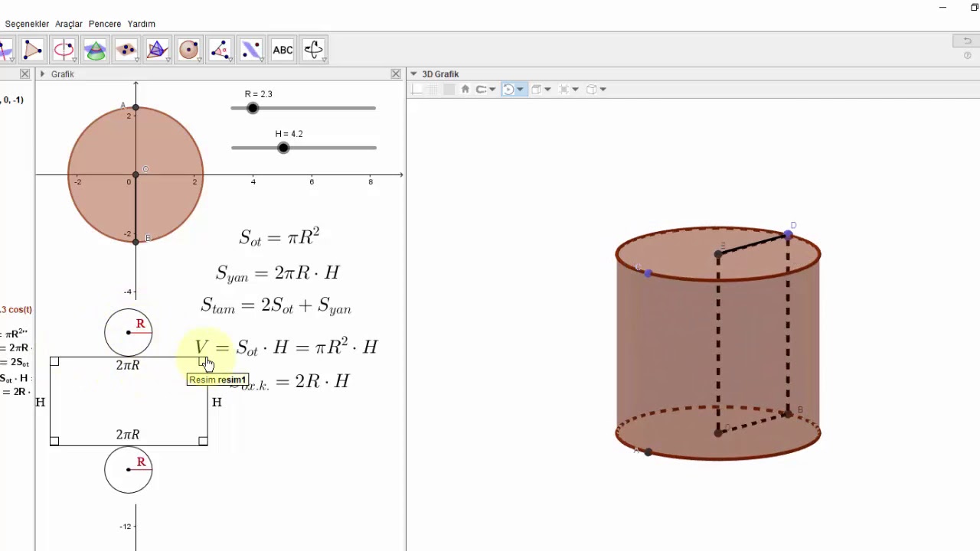Close the algebra panel on the left
The height and width of the screenshot is (551, 980).
24,74
